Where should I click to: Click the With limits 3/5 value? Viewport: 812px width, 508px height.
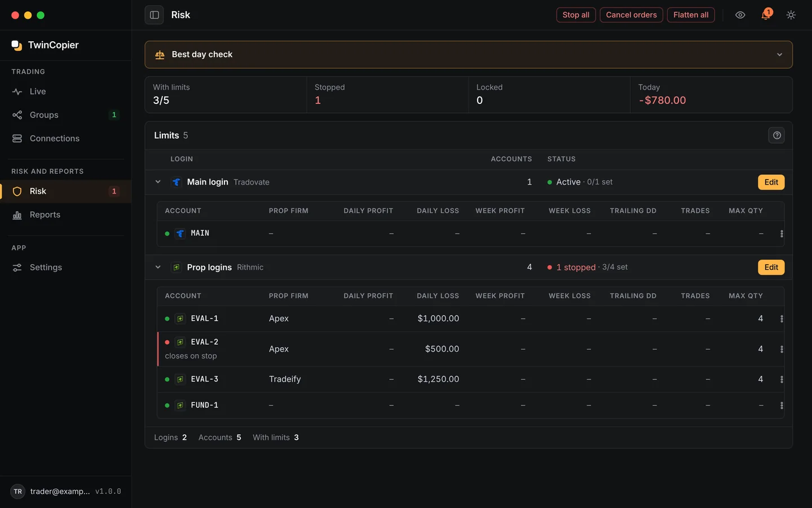click(161, 100)
